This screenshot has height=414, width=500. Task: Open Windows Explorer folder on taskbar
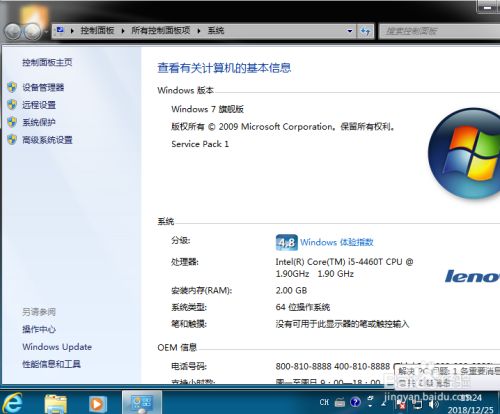[55, 403]
